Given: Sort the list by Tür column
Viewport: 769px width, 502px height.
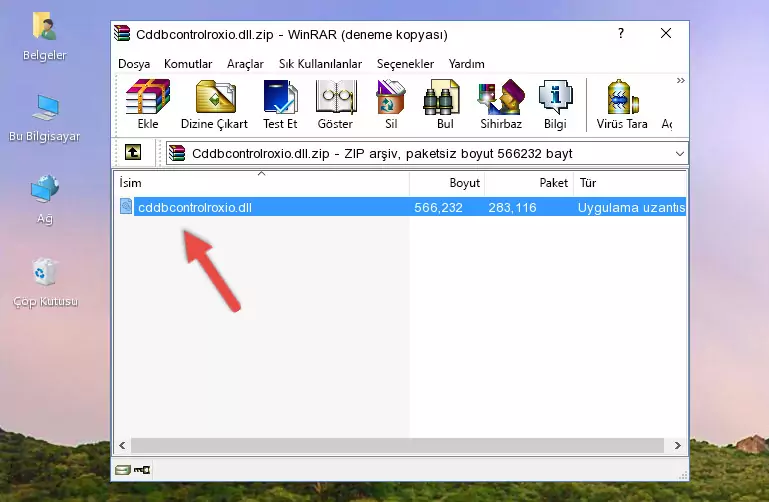Looking at the screenshot, I should point(630,183).
